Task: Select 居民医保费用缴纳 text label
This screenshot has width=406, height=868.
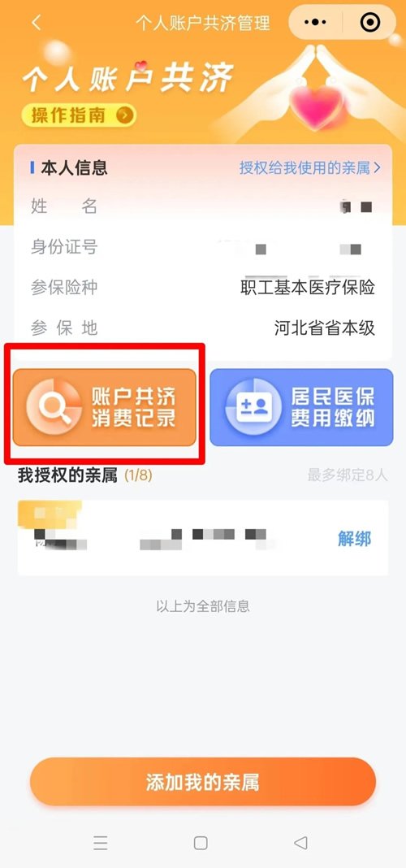Action: (333, 407)
